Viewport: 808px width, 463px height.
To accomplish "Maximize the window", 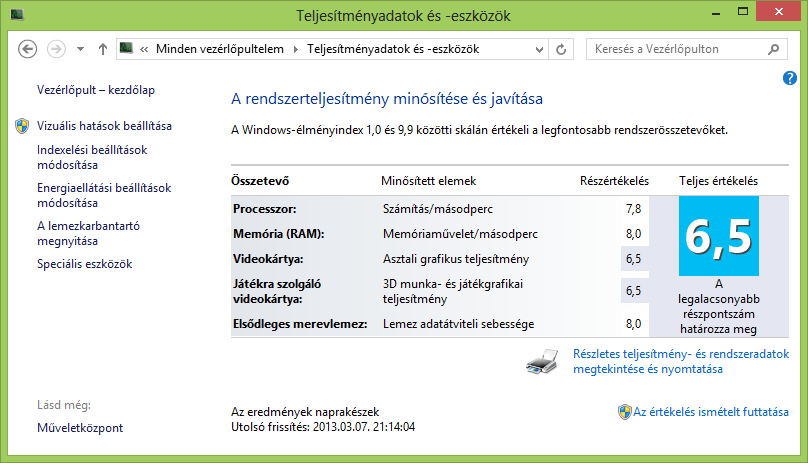I will tap(743, 11).
